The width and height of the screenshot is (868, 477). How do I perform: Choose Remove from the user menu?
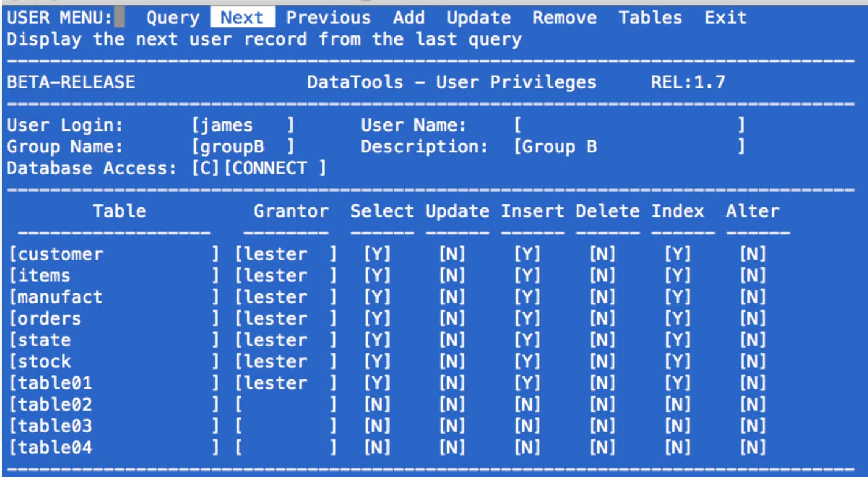pyautogui.click(x=564, y=18)
